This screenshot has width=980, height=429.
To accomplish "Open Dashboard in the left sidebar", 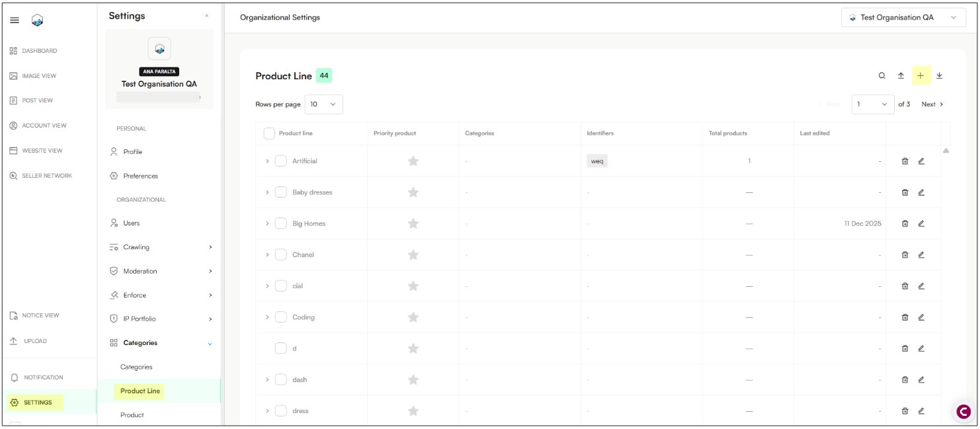I will 40,51.
